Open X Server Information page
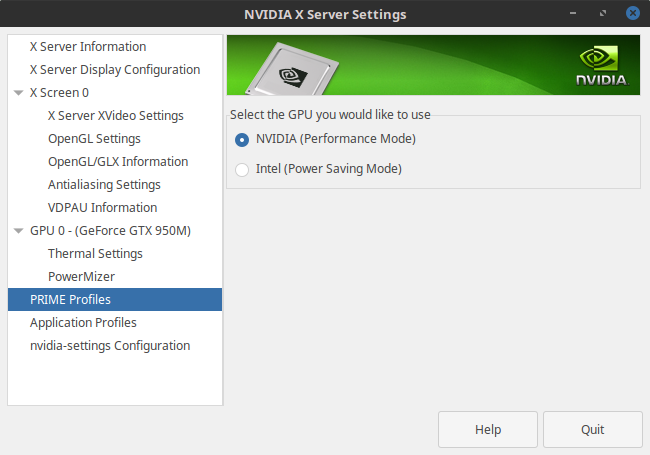 pyautogui.click(x=88, y=47)
